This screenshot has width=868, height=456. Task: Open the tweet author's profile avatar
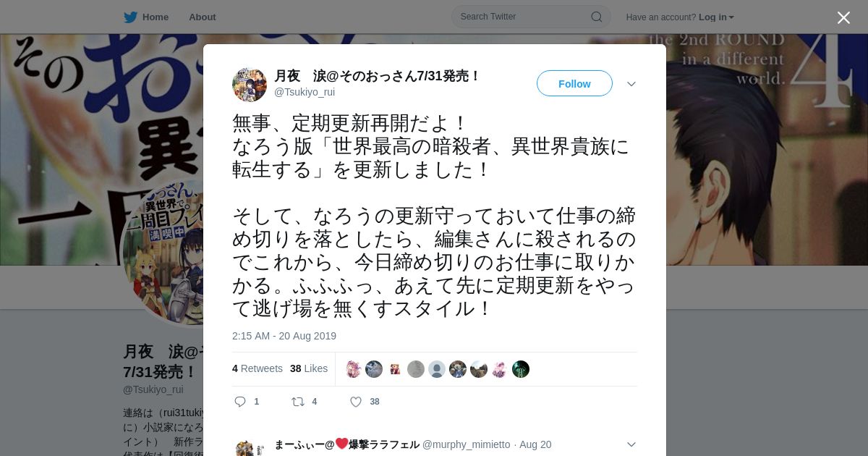point(250,85)
